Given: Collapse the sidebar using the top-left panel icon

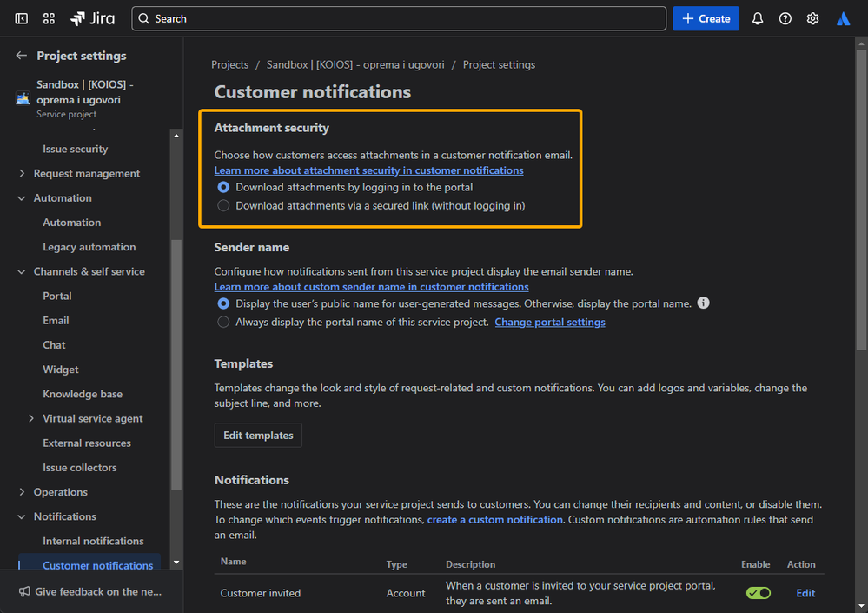Looking at the screenshot, I should coord(21,18).
